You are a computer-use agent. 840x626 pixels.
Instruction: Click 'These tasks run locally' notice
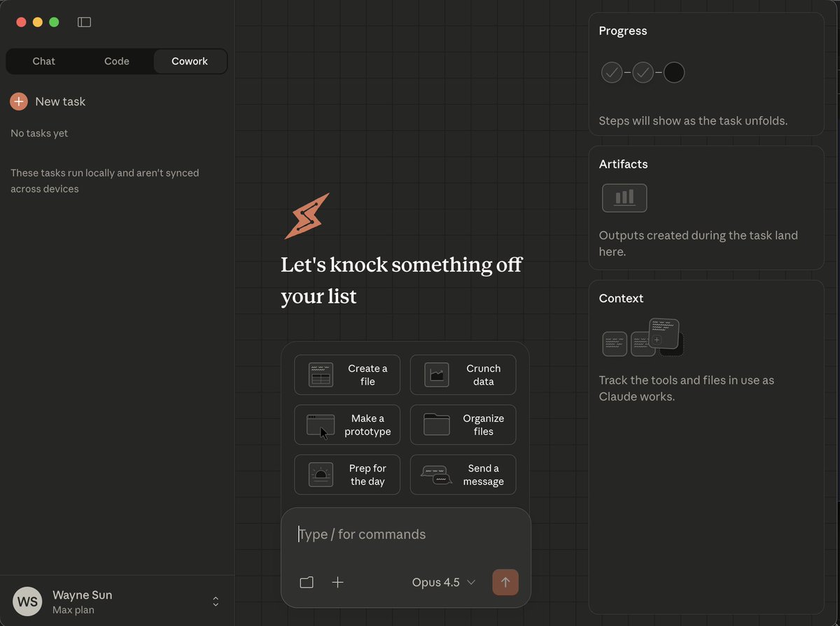105,181
